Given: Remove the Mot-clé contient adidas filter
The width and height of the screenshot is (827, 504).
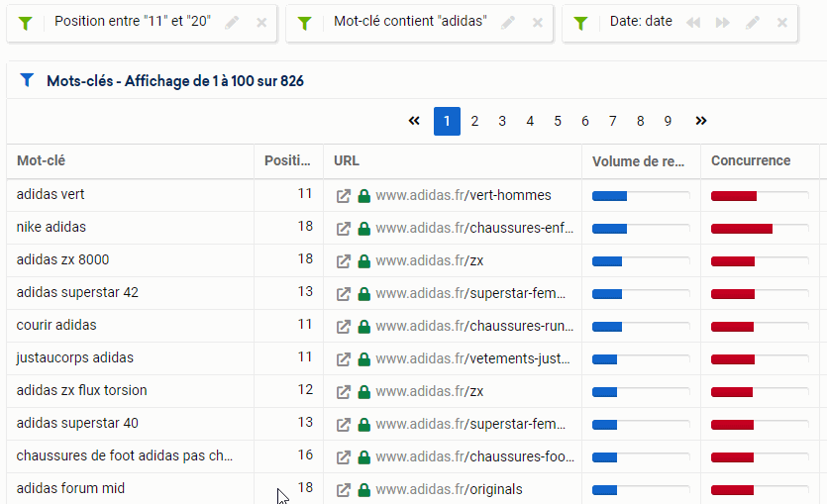Looking at the screenshot, I should point(538,23).
